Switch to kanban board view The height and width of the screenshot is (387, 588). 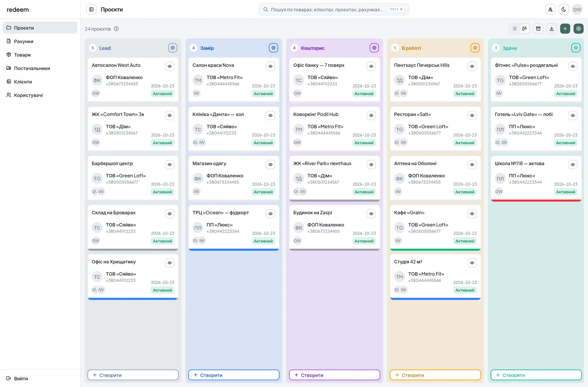point(524,29)
